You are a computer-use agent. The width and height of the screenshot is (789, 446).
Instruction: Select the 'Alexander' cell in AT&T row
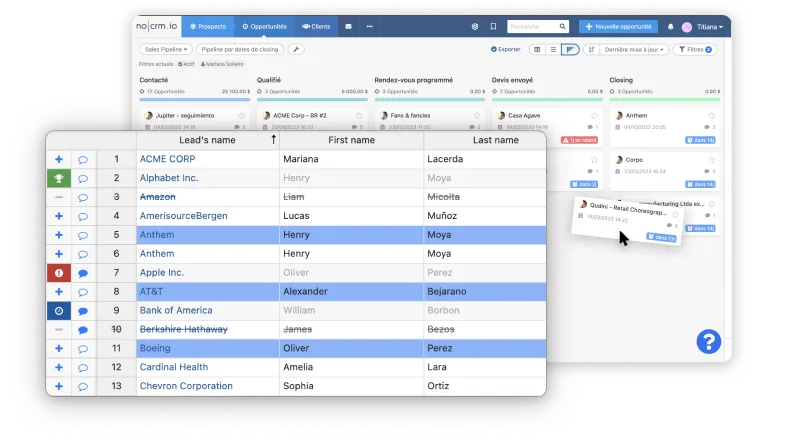point(351,291)
